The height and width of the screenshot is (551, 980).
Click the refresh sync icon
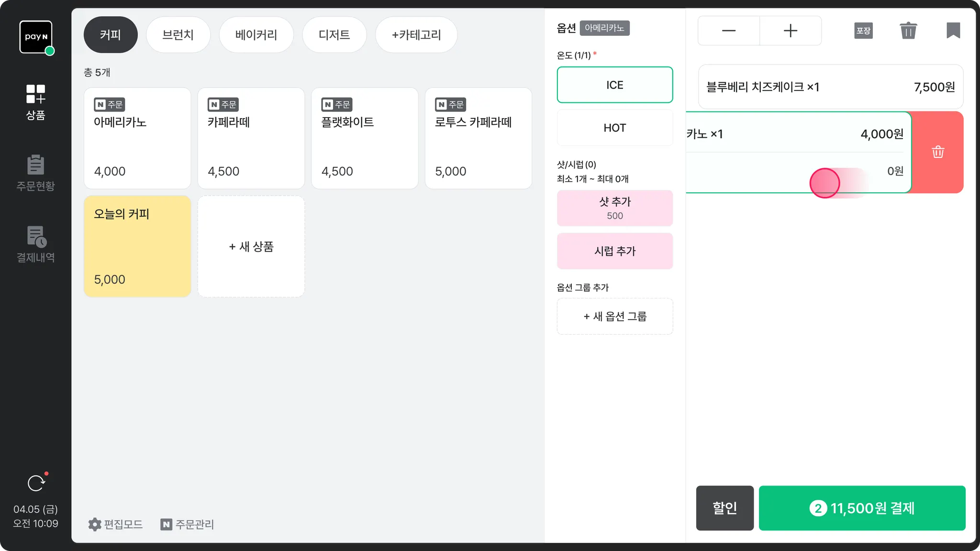pos(36,483)
